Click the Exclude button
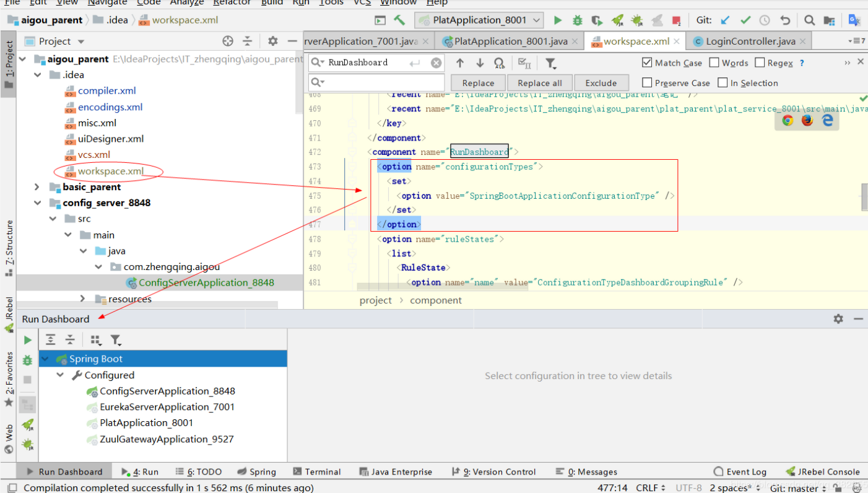The height and width of the screenshot is (493, 868). pyautogui.click(x=601, y=83)
